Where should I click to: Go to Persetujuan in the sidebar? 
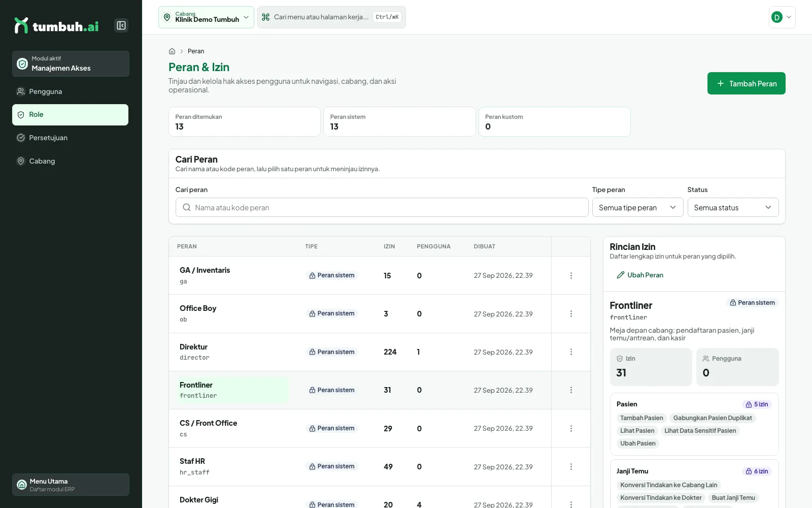pyautogui.click(x=70, y=138)
